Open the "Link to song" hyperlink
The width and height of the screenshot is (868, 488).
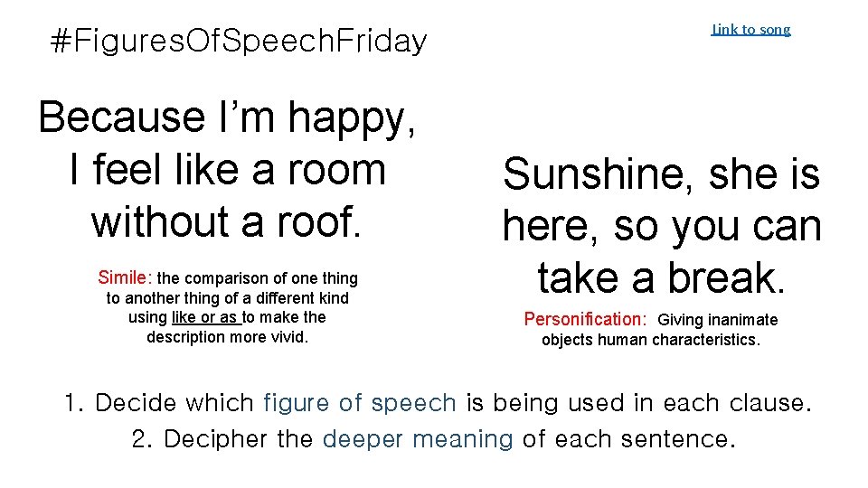(750, 30)
